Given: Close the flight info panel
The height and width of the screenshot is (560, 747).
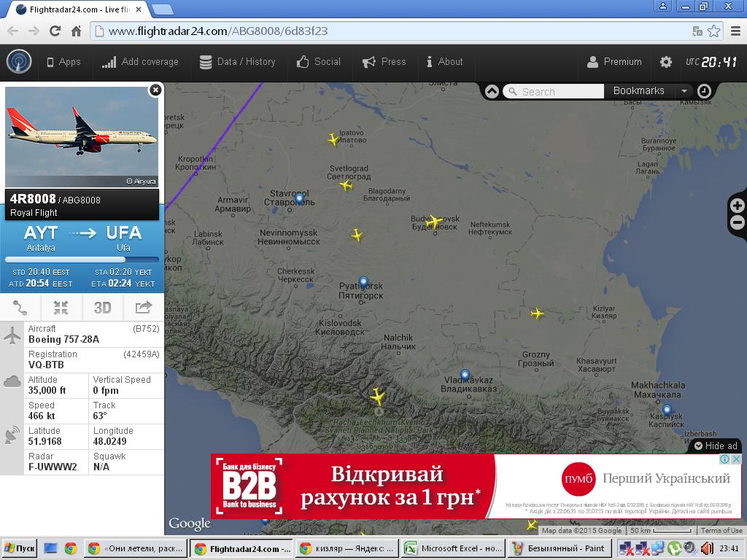Looking at the screenshot, I should pyautogui.click(x=155, y=90).
